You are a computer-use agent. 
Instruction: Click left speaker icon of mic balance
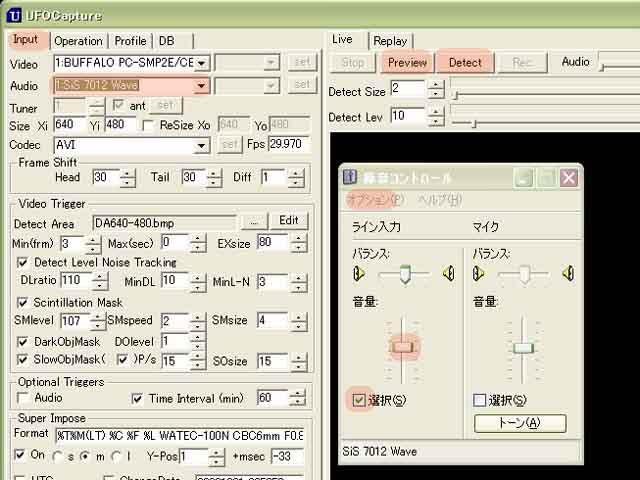[478, 273]
